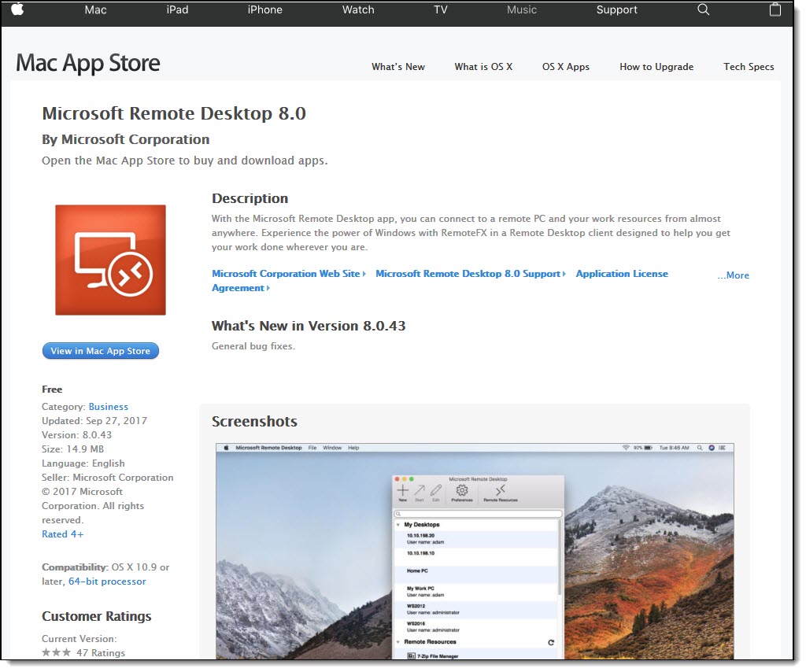Click the 'Version: 8.0.43' text

tap(76, 434)
